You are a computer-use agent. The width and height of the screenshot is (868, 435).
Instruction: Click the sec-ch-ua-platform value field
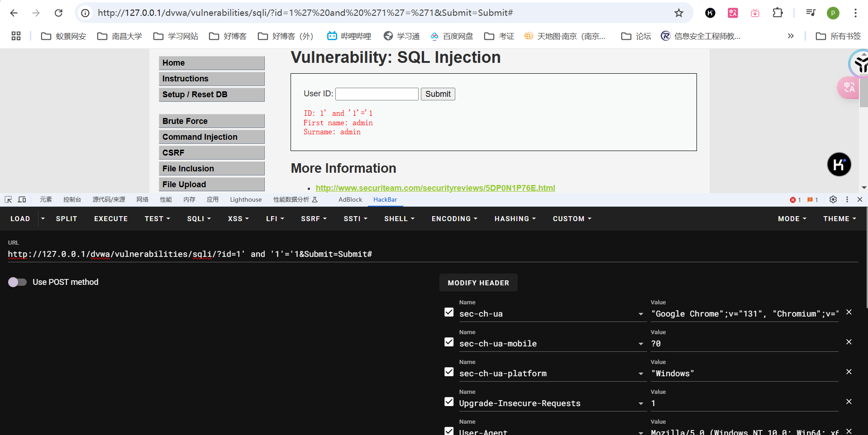pos(744,374)
